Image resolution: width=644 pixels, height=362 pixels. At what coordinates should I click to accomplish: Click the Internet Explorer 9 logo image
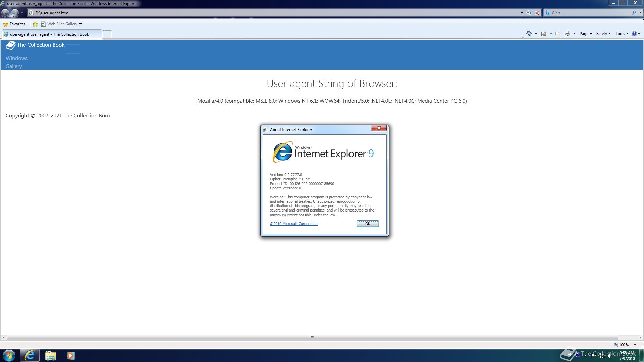[323, 152]
